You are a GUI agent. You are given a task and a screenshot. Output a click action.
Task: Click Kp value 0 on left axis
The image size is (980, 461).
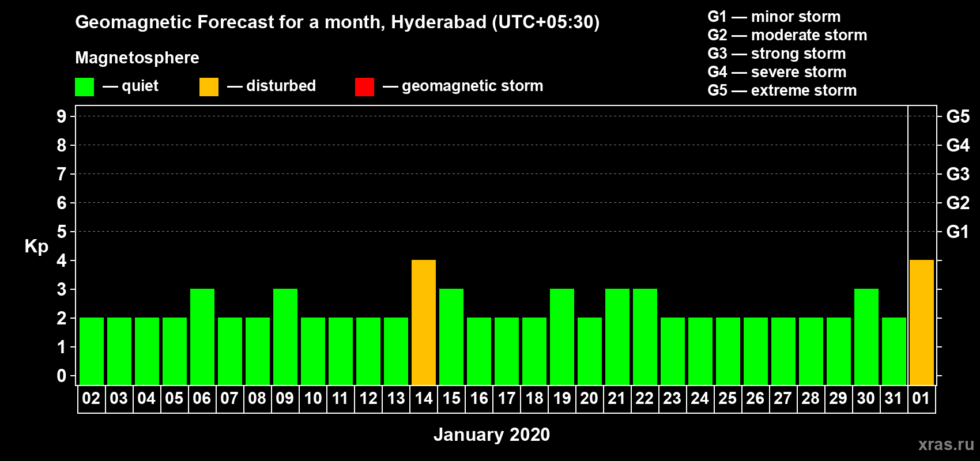pos(62,376)
